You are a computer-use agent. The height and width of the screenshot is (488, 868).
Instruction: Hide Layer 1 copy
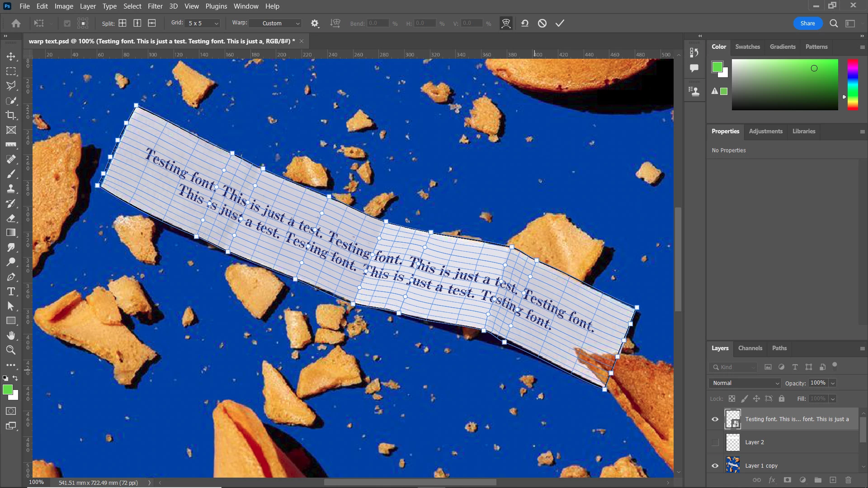(715, 466)
